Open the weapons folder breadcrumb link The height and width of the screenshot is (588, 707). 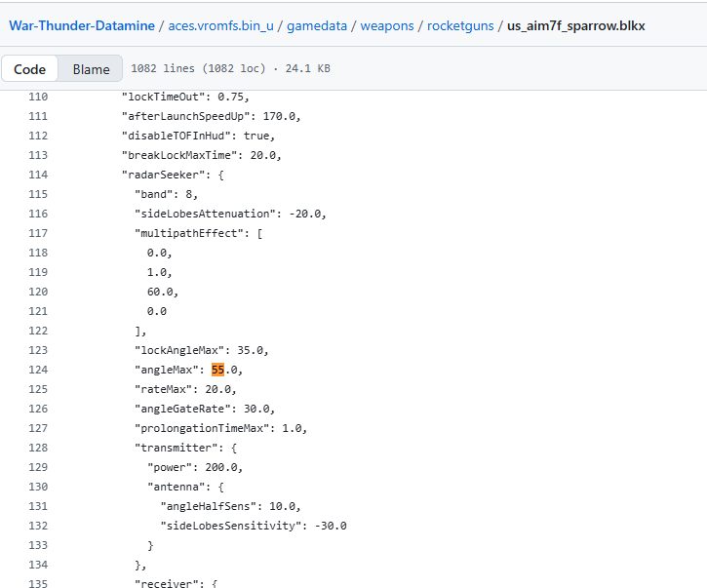(x=386, y=25)
